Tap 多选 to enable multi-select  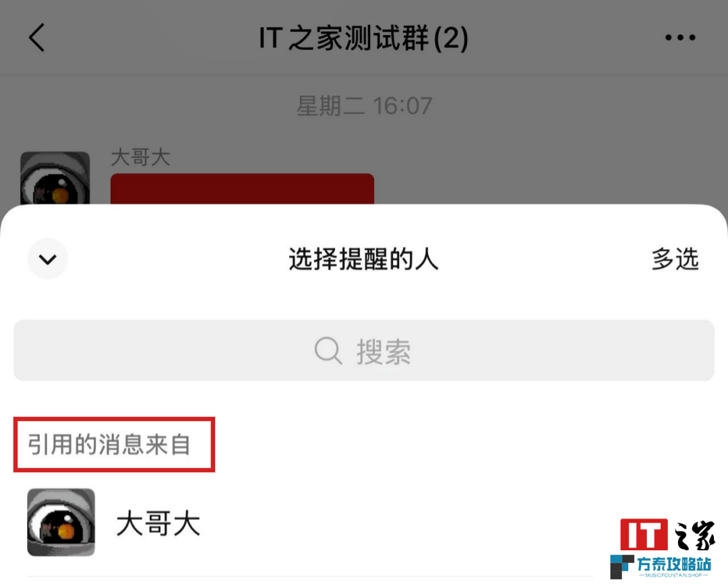pos(675,259)
